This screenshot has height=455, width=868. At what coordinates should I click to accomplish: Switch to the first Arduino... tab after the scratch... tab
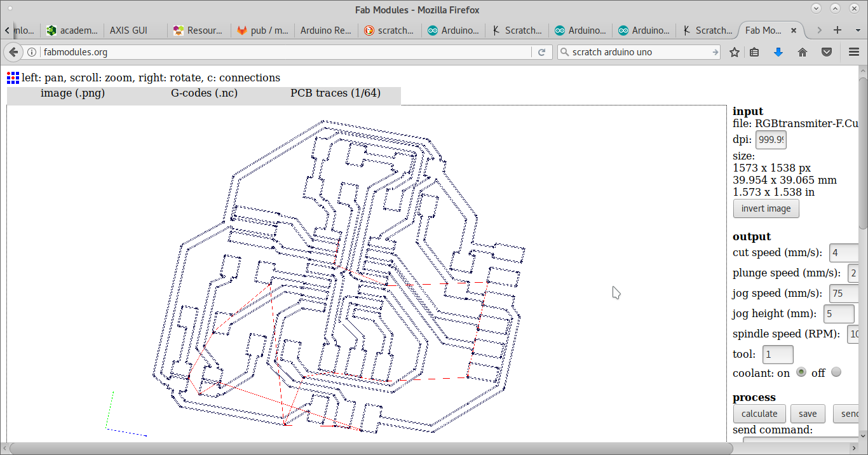[453, 30]
